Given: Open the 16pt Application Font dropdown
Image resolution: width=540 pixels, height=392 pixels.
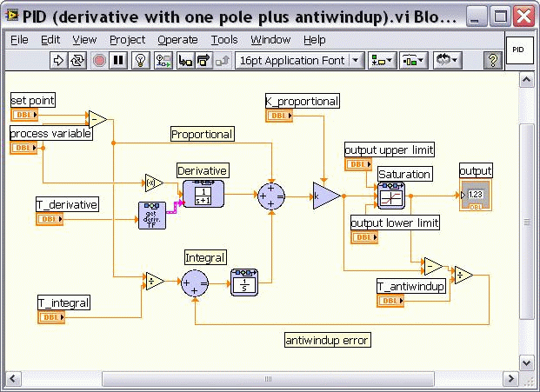Looking at the screenshot, I should click(x=300, y=60).
